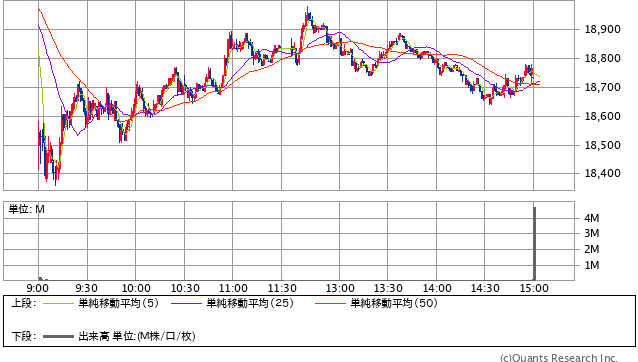Click the 18,600 price axis label

(603, 116)
